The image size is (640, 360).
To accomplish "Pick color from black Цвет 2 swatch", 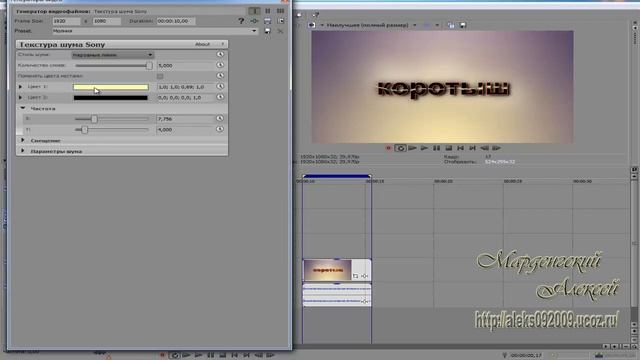I will 111,98.
